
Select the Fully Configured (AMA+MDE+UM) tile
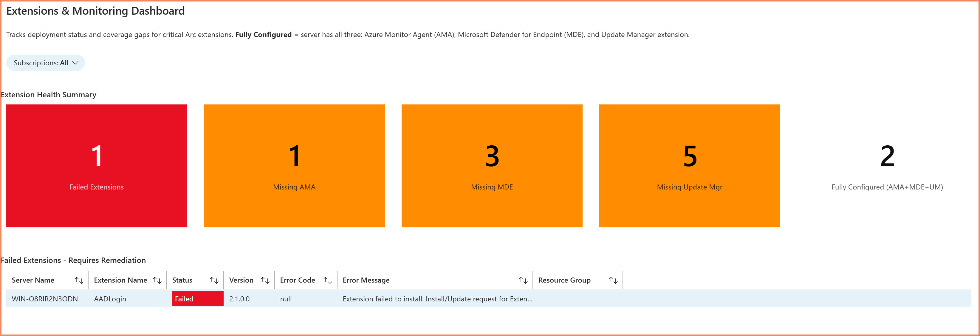[887, 166]
